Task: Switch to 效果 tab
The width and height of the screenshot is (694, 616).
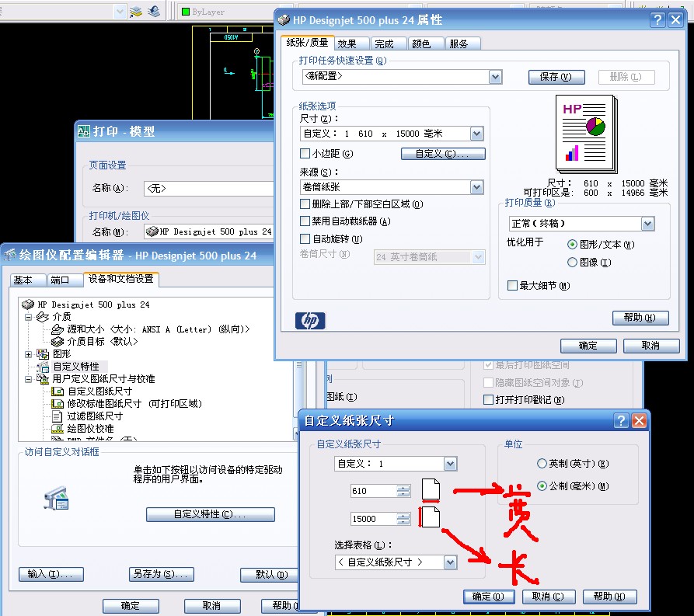Action: coord(351,44)
